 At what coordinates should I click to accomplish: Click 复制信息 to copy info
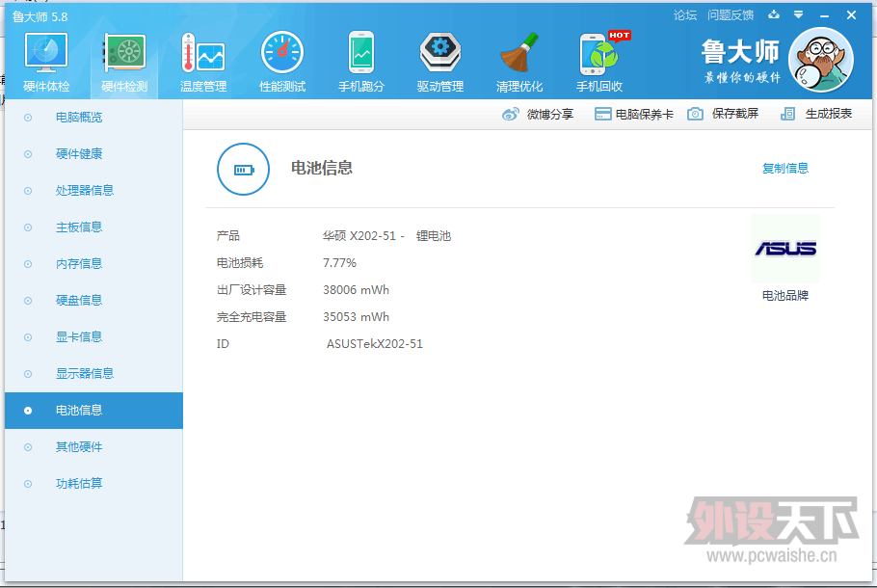[785, 168]
